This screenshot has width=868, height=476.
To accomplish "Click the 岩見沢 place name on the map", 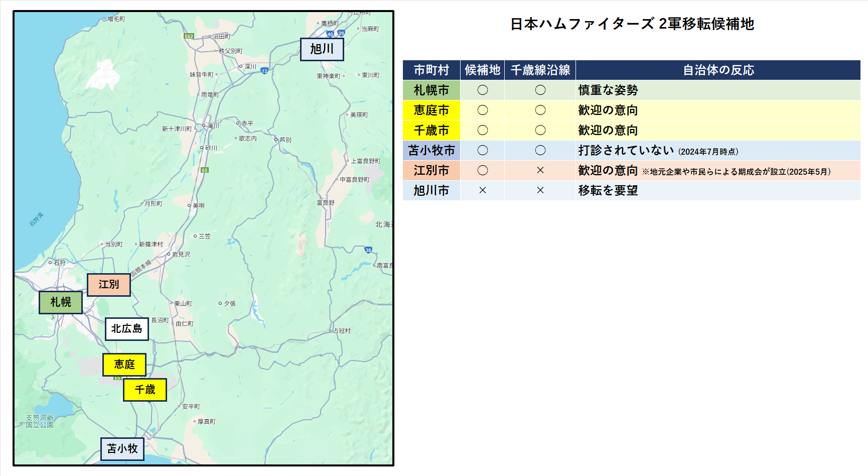I will (181, 255).
